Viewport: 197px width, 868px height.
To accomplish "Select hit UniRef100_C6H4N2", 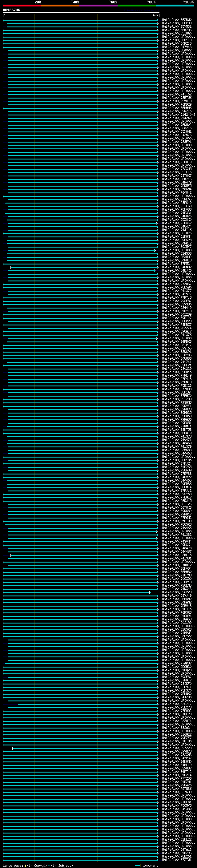I will [x=177, y=599].
